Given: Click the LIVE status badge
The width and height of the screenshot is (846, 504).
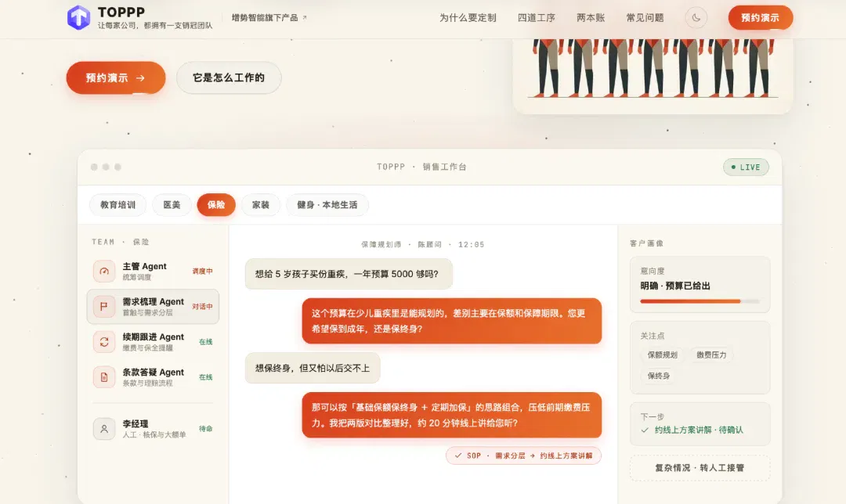Looking at the screenshot, I should pyautogui.click(x=747, y=167).
